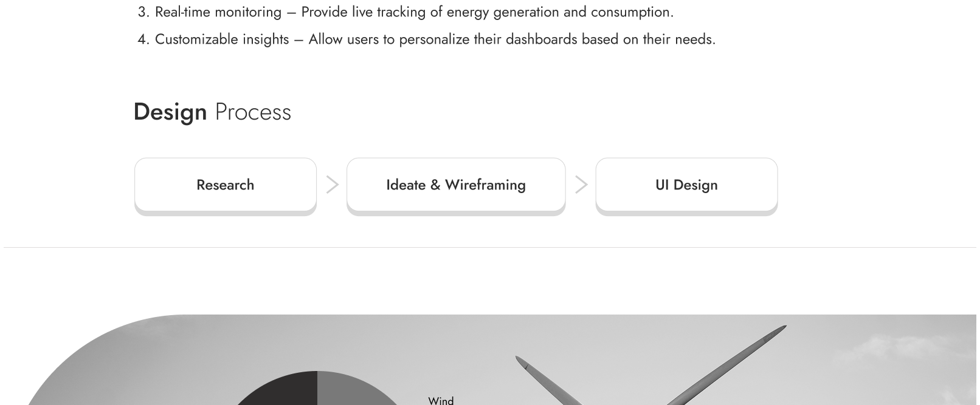Click the list number 4 marker
Viewport: 980px width, 405px height.
(143, 39)
